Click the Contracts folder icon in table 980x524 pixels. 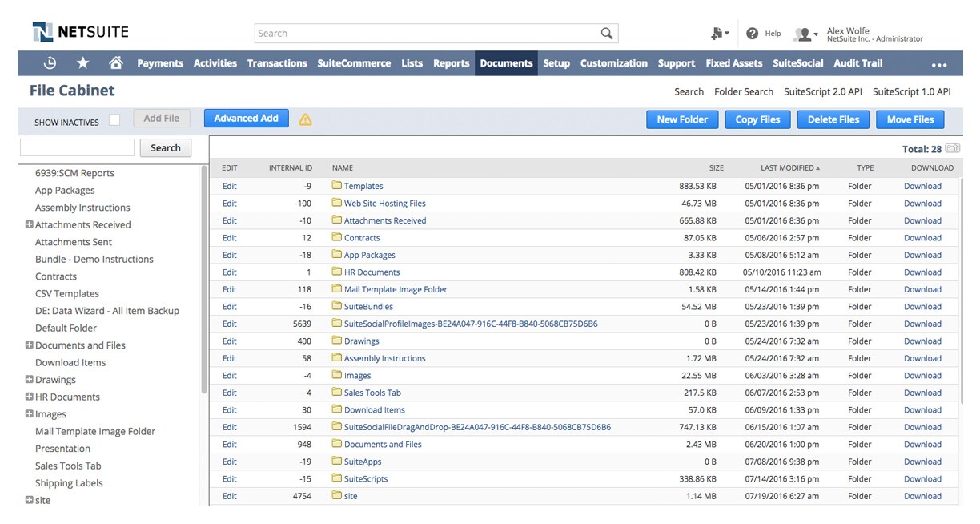(x=337, y=237)
